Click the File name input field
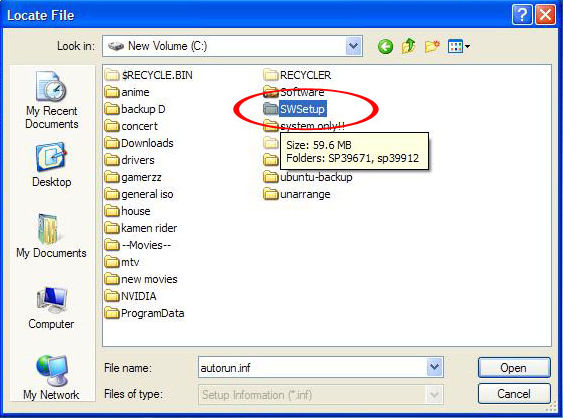The width and height of the screenshot is (563, 418). (312, 367)
